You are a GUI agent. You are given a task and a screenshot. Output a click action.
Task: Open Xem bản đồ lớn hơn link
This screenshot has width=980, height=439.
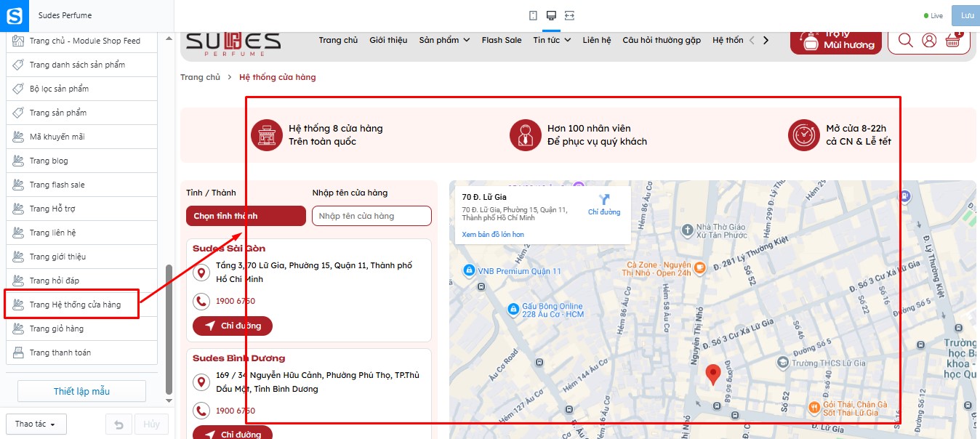point(493,234)
